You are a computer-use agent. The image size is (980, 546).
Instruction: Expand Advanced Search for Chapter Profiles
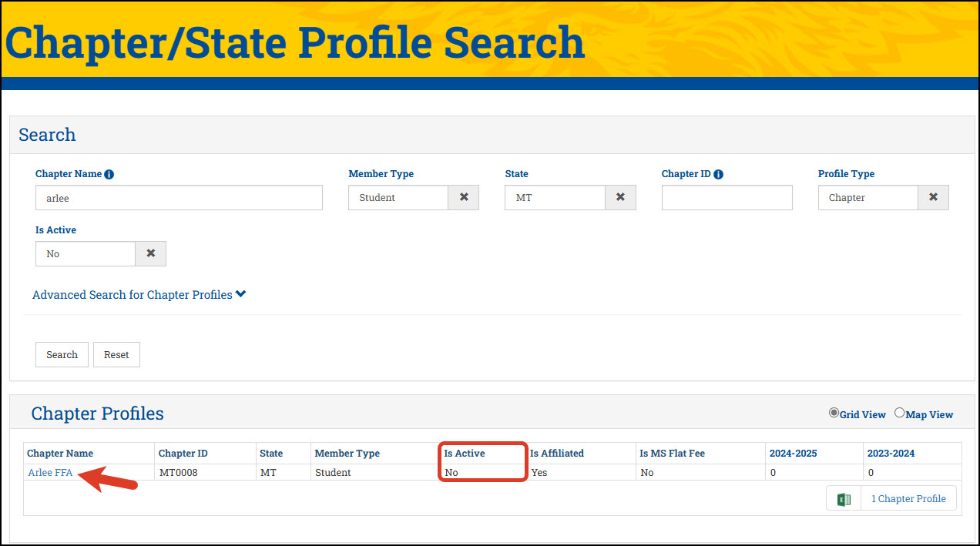tap(139, 295)
